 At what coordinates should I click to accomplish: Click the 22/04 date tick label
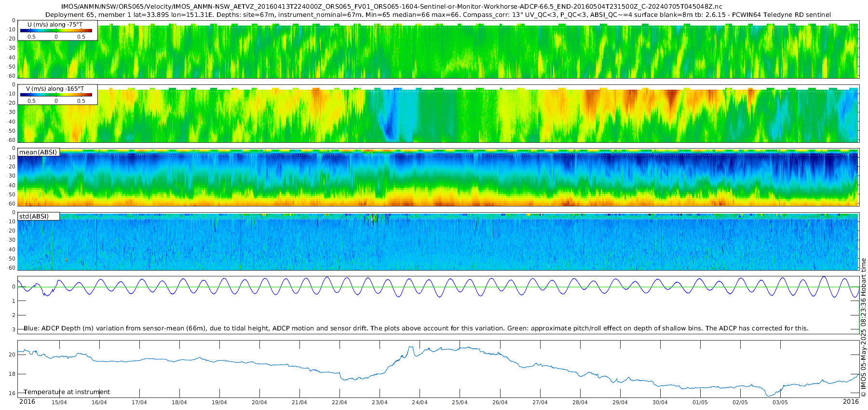(x=339, y=402)
